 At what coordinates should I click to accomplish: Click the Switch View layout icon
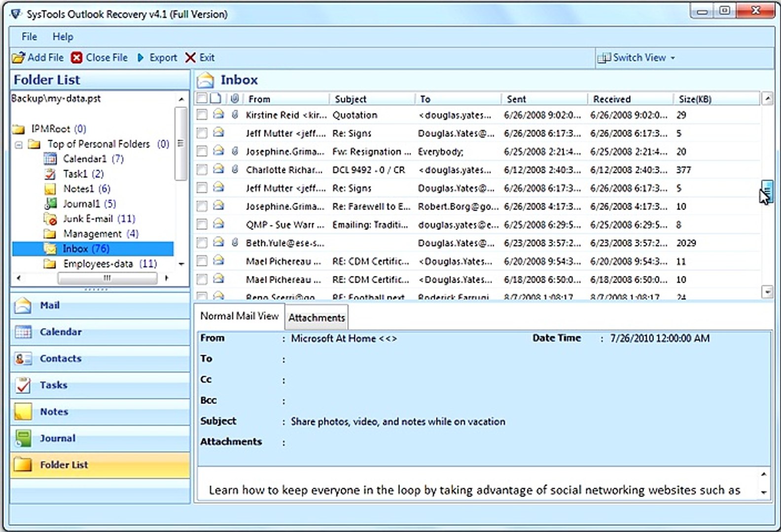click(x=604, y=58)
